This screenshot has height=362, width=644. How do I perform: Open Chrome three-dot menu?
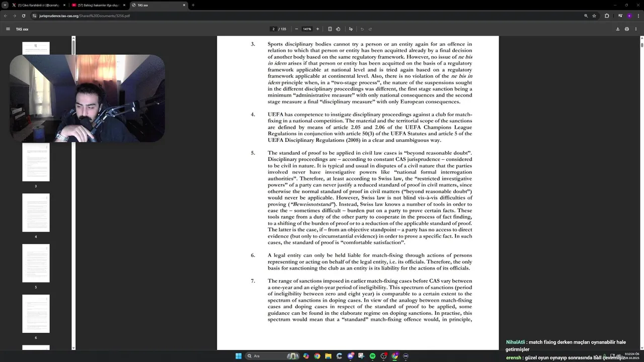[x=638, y=16]
